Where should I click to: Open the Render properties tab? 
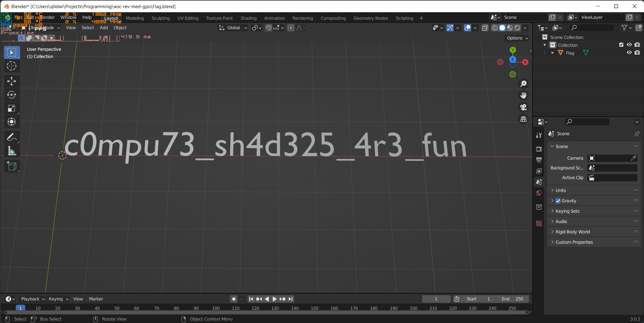(x=539, y=149)
